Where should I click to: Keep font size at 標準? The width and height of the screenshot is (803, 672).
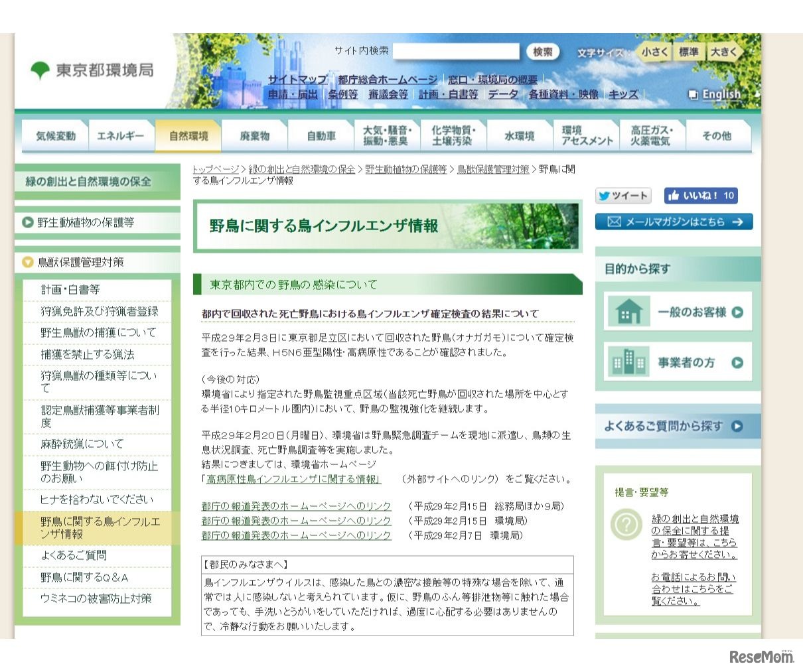[690, 52]
